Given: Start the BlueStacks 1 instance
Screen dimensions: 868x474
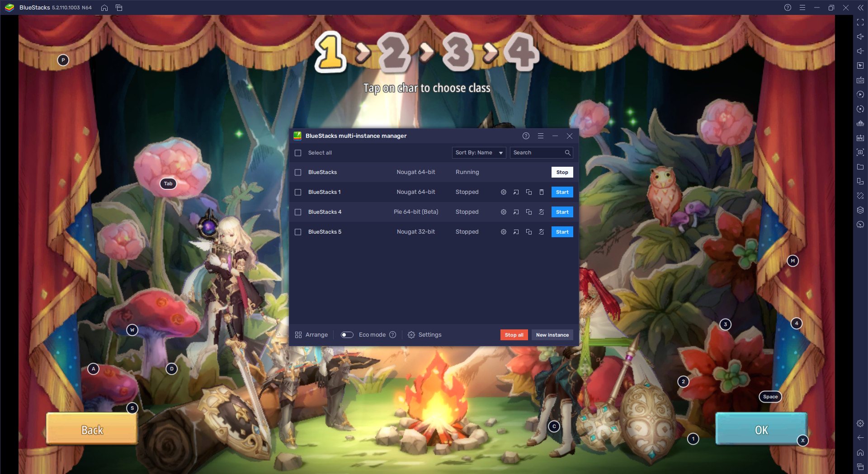Looking at the screenshot, I should (562, 192).
